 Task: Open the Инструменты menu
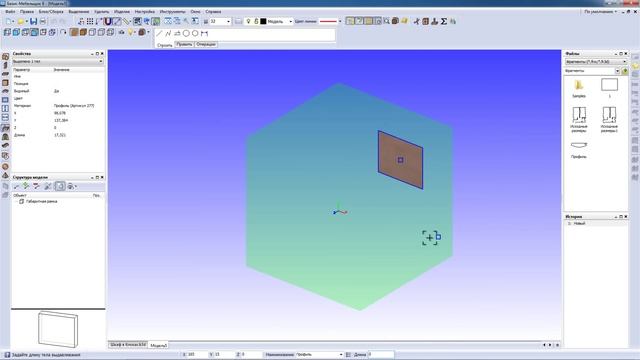click(x=172, y=11)
